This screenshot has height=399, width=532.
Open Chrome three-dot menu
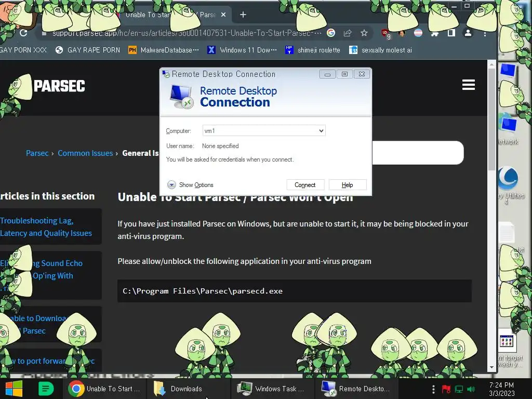coord(485,34)
